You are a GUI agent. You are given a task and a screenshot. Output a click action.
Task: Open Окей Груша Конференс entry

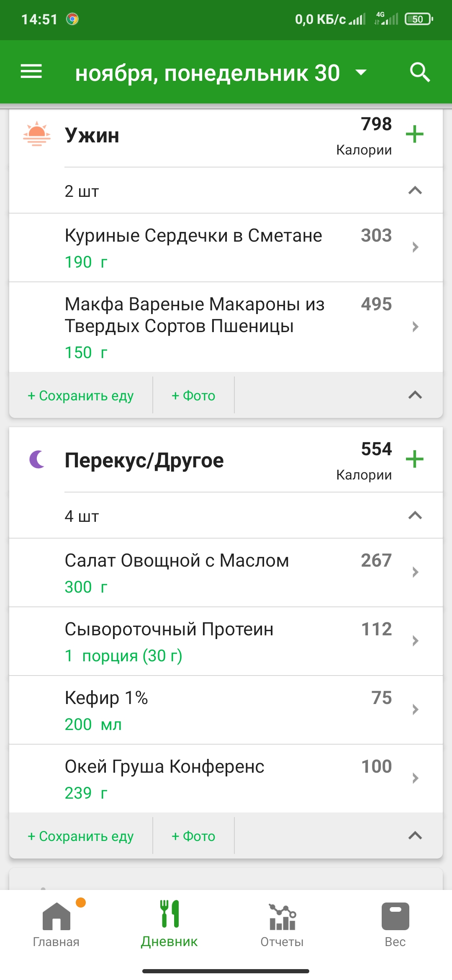tap(226, 779)
